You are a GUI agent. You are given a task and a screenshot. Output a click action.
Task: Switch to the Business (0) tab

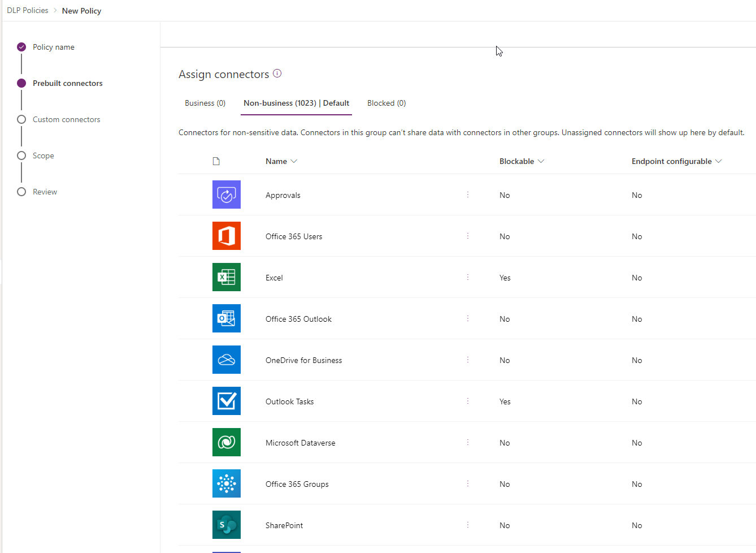coord(205,103)
